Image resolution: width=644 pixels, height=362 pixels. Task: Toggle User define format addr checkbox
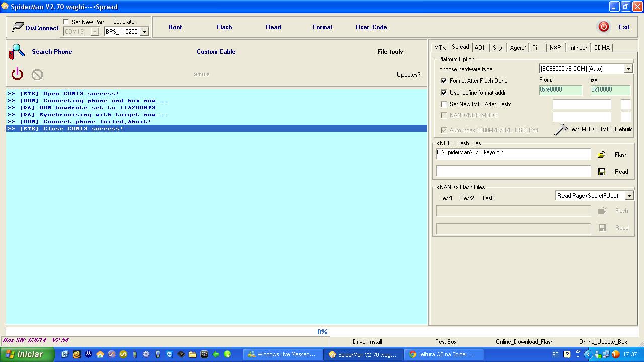[x=444, y=93]
